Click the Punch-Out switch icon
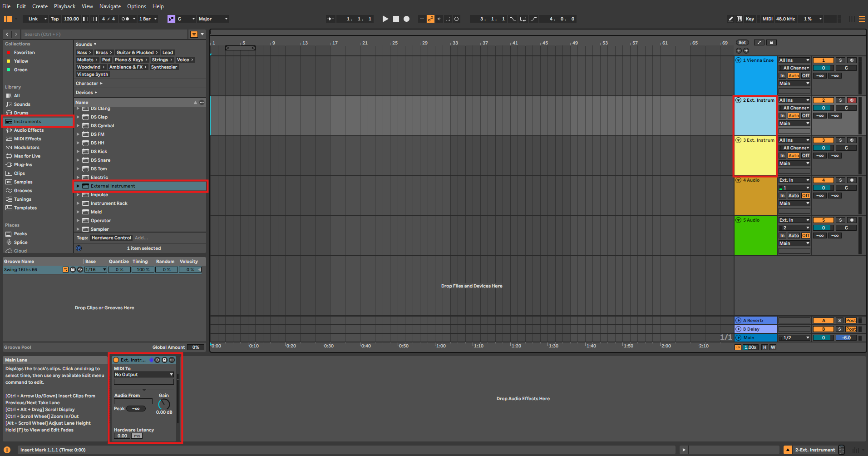The height and width of the screenshot is (456, 868). coord(533,19)
